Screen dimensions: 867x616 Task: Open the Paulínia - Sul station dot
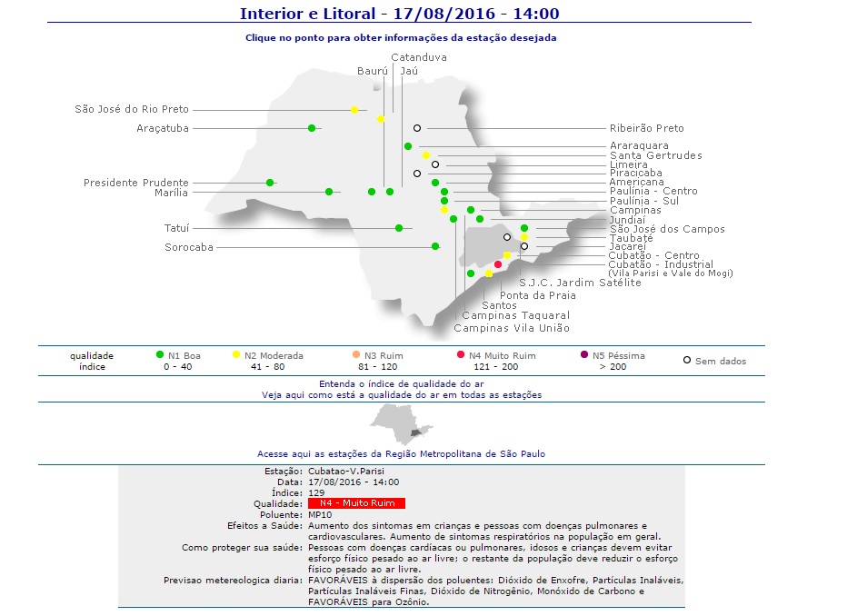coord(444,201)
